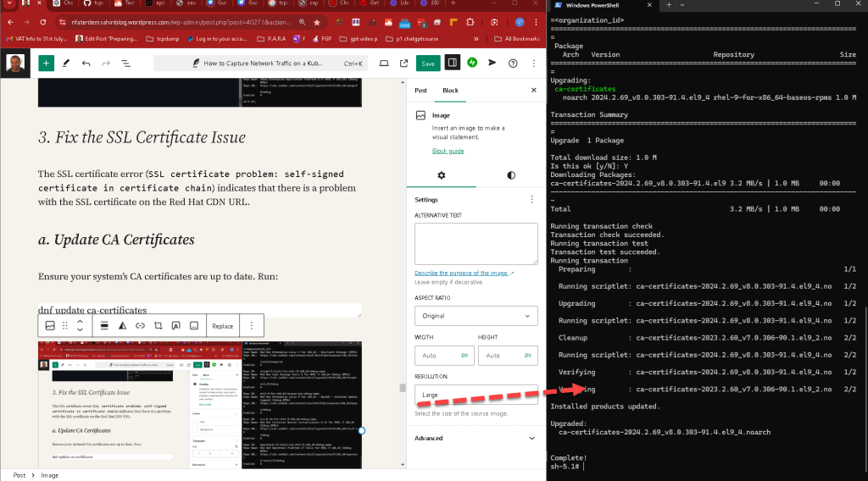This screenshot has width=868, height=481.
Task: Open the Aspect Ratio Original dropdown
Action: [476, 316]
